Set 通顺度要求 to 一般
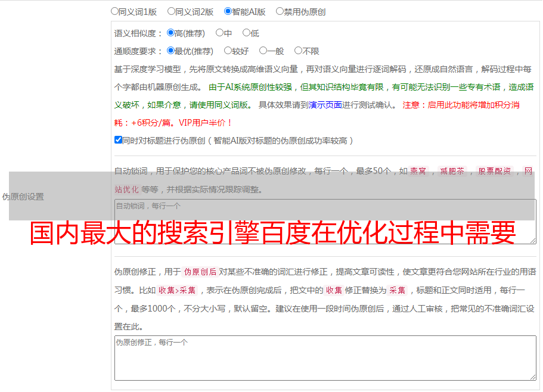This screenshot has width=543, height=392. (263, 51)
